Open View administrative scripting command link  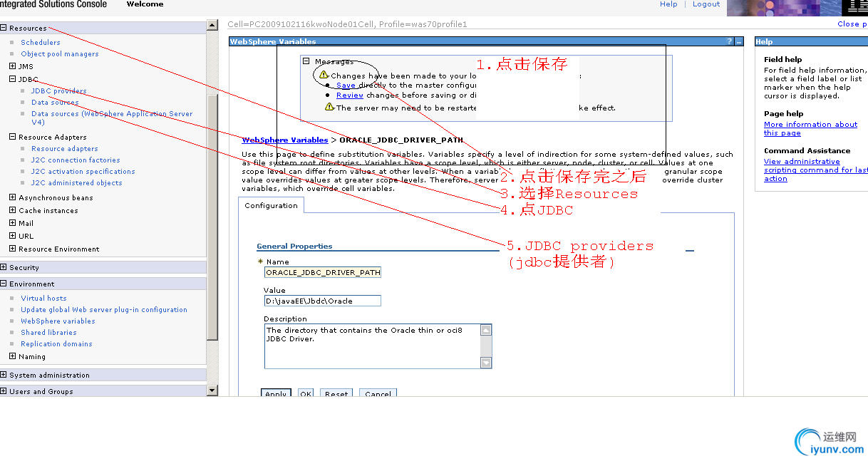coord(815,170)
